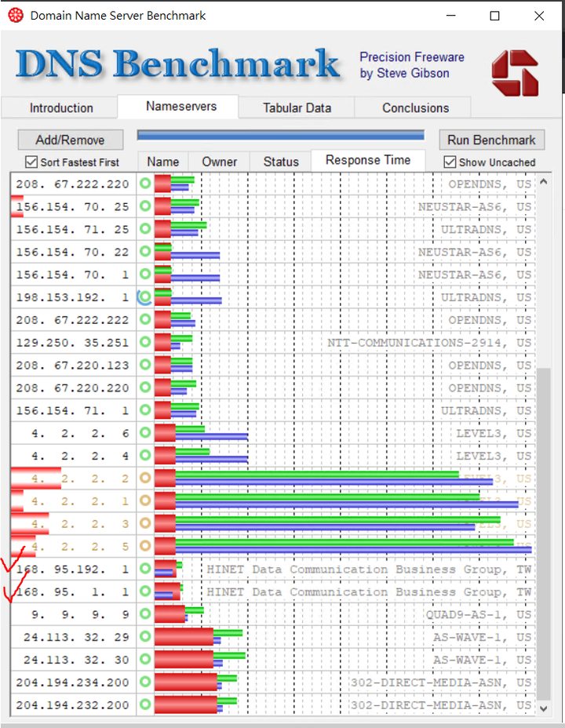565x728 pixels.
Task: Select nameserver address 208.67.220.123
Action: tap(72, 366)
